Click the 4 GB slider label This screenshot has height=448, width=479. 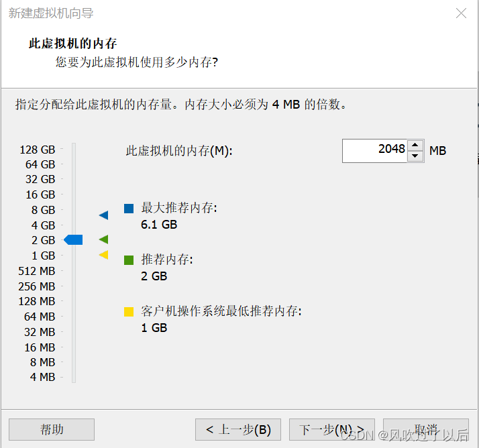pos(43,225)
